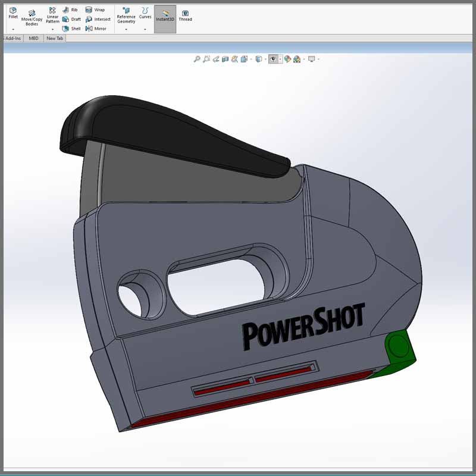
Task: Choose the Shell feature tool
Action: 71,29
